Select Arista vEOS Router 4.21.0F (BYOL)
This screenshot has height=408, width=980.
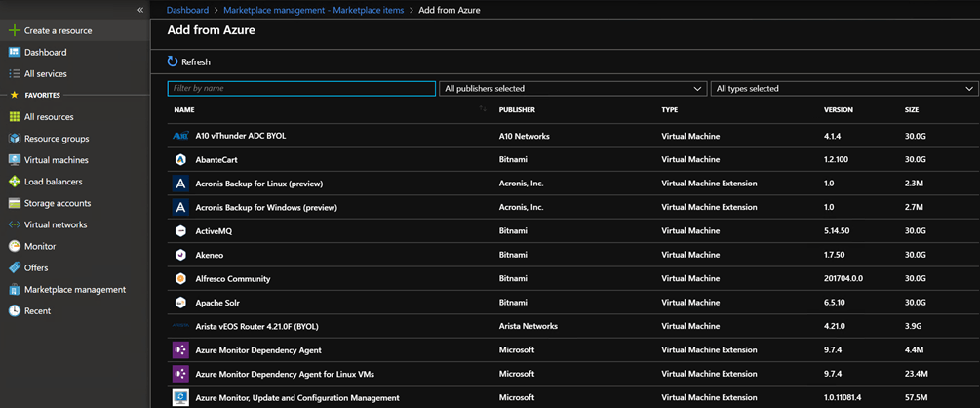click(x=258, y=326)
